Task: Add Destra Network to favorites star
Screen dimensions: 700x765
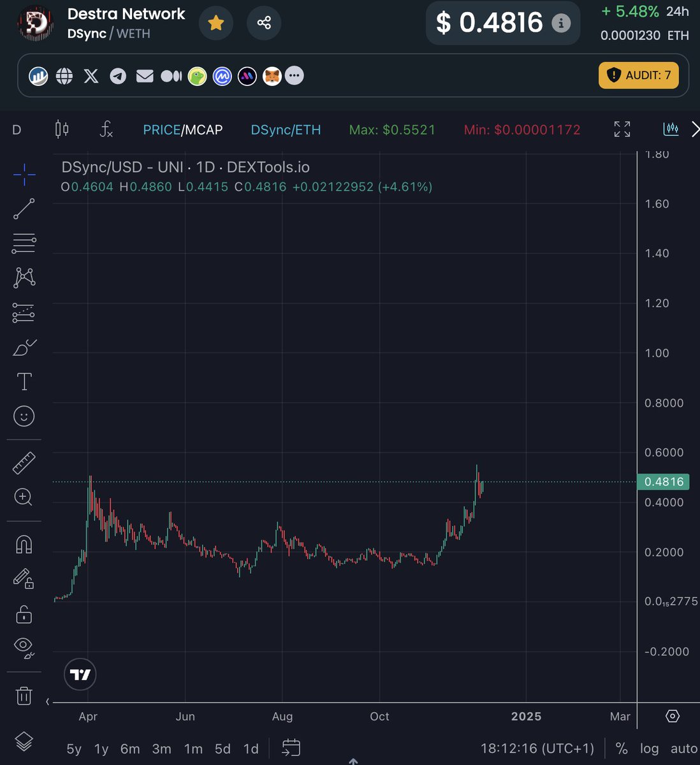Action: [x=215, y=24]
